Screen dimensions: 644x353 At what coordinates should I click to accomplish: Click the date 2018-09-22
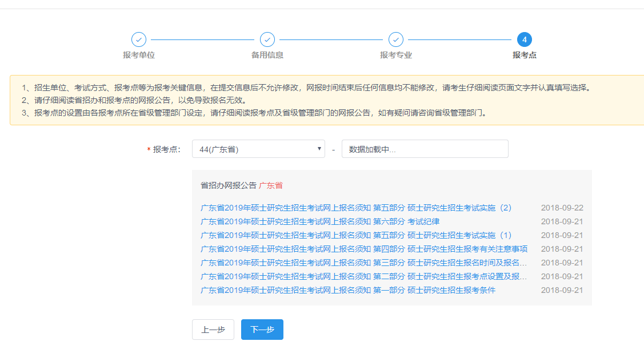(x=562, y=208)
